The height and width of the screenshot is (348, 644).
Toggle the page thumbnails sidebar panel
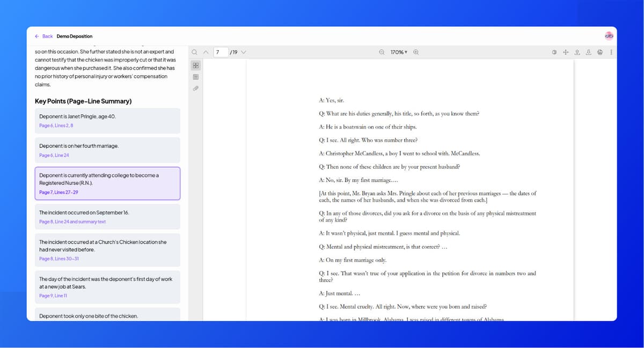(195, 65)
